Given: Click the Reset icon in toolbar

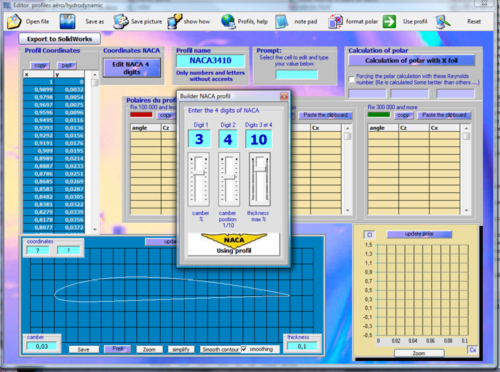Looking at the screenshot, I should tap(443, 22).
